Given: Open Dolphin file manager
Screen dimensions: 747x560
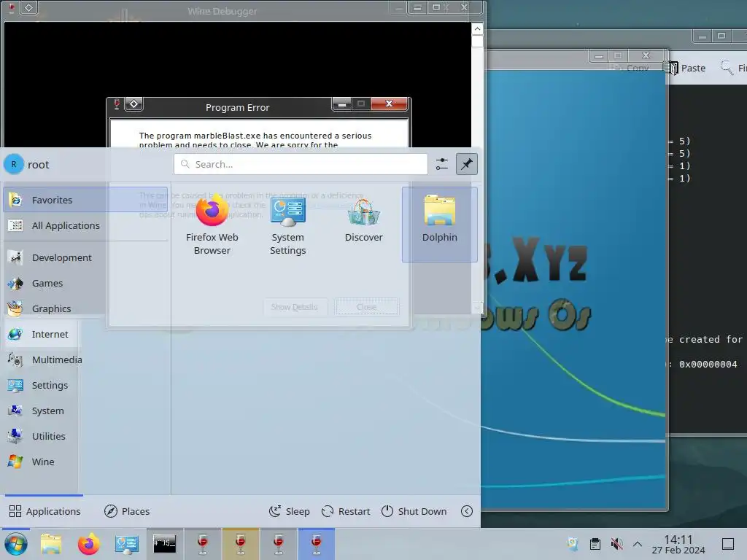Looking at the screenshot, I should pos(439,225).
